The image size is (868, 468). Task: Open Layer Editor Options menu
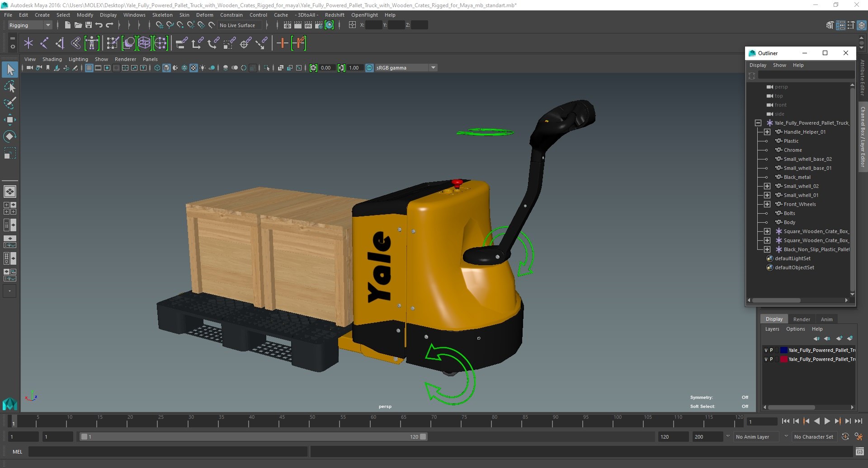795,329
